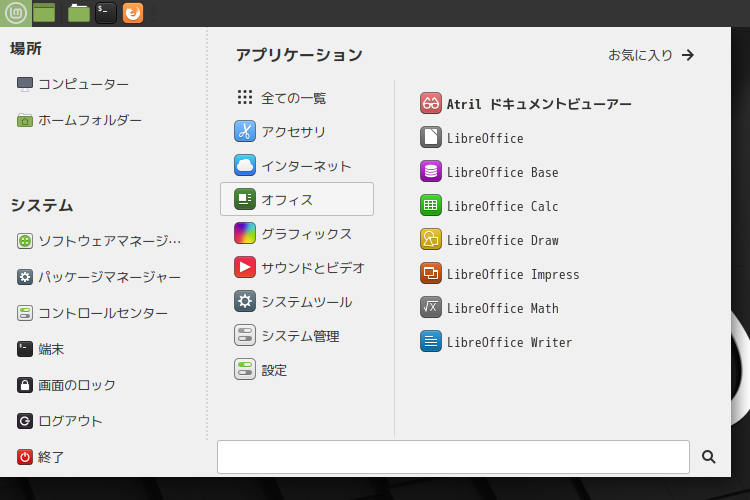Image resolution: width=750 pixels, height=500 pixels.
Task: Click the show desktop panel icon
Action: (x=44, y=13)
